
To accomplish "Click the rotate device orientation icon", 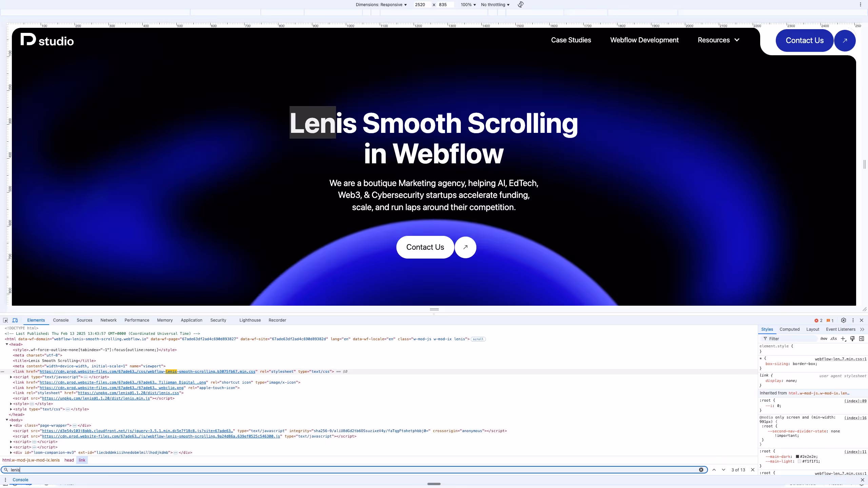I will (x=521, y=4).
